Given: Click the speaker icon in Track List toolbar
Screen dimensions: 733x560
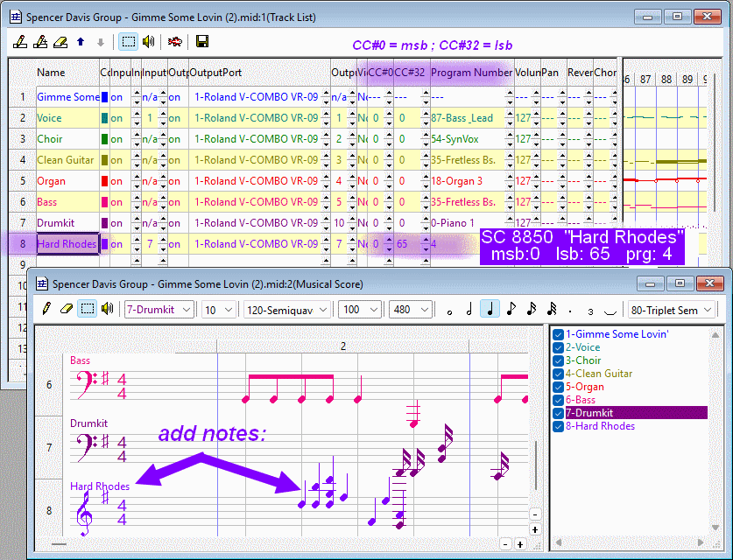Looking at the screenshot, I should [x=148, y=42].
